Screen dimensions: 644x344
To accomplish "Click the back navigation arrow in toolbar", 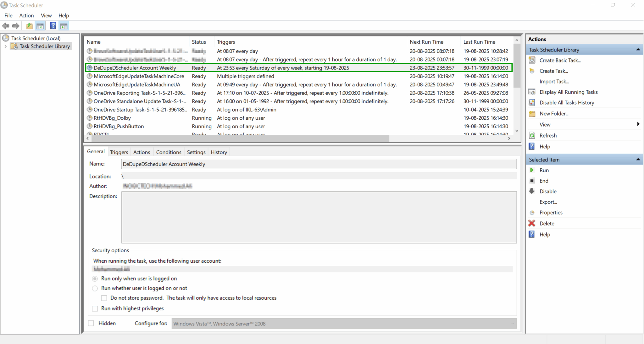I will point(5,26).
